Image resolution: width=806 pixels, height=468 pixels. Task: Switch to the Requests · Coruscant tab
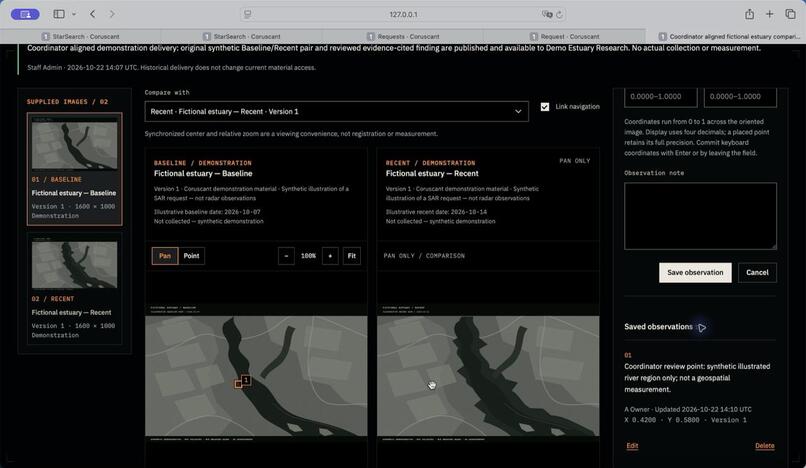click(x=403, y=37)
